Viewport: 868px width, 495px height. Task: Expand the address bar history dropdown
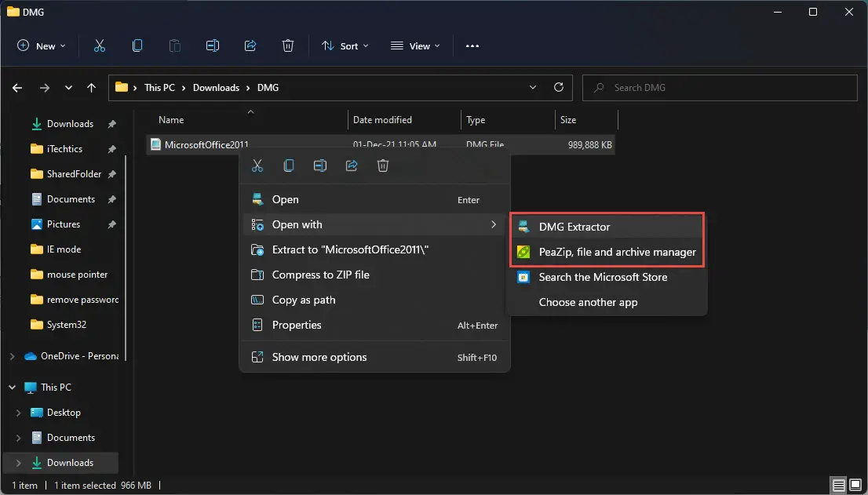(x=533, y=87)
